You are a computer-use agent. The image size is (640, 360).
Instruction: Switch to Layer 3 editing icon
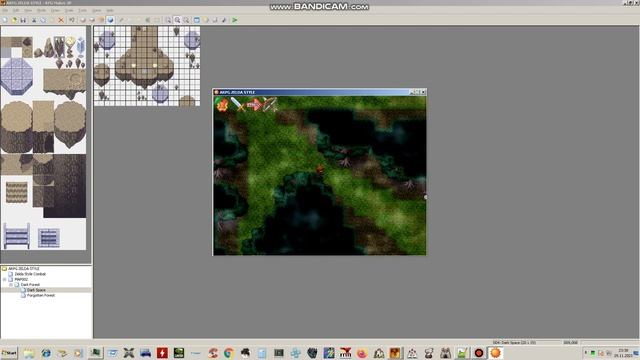101,20
